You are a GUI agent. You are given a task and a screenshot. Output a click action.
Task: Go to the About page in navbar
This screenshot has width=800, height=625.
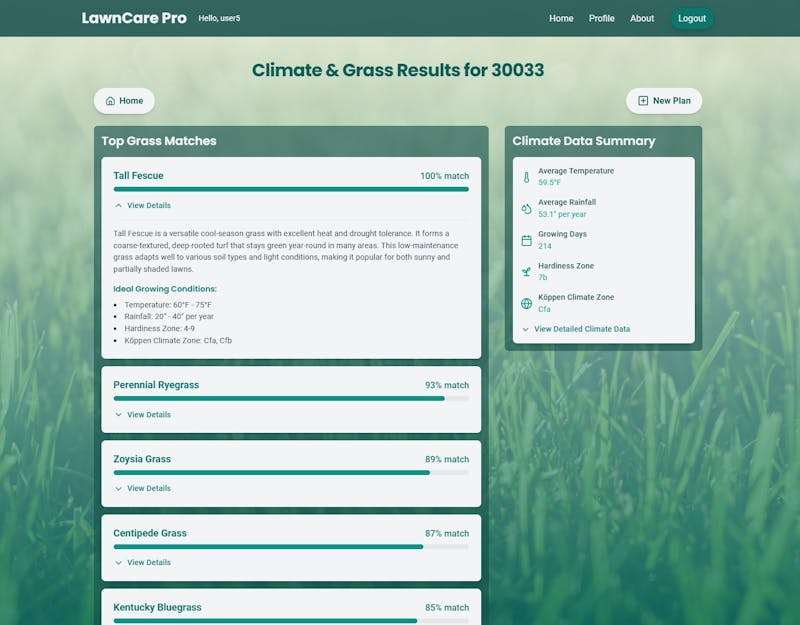pyautogui.click(x=642, y=18)
